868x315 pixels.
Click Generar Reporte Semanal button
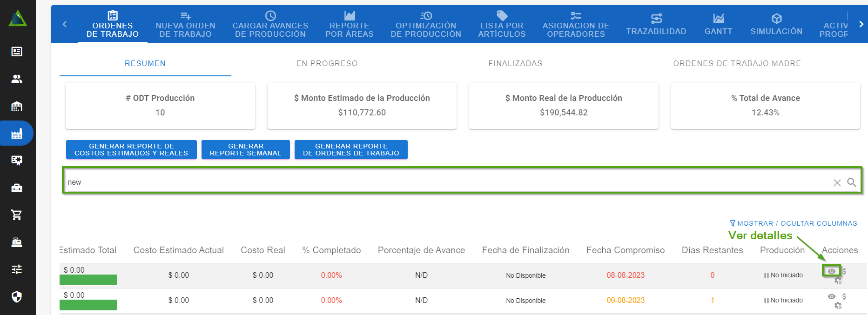tap(245, 149)
